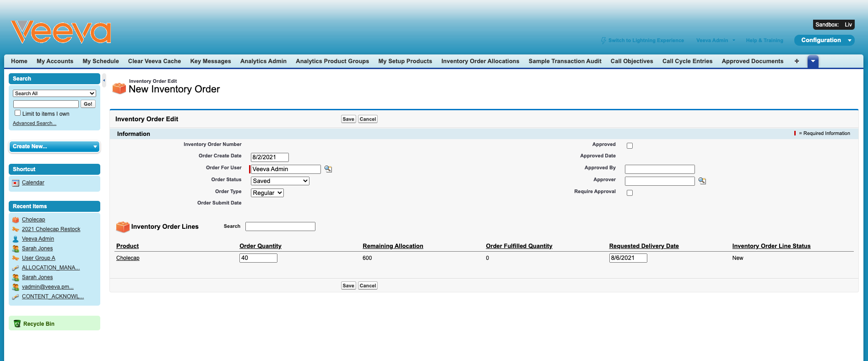Click the top Save button
The height and width of the screenshot is (361, 868).
348,119
